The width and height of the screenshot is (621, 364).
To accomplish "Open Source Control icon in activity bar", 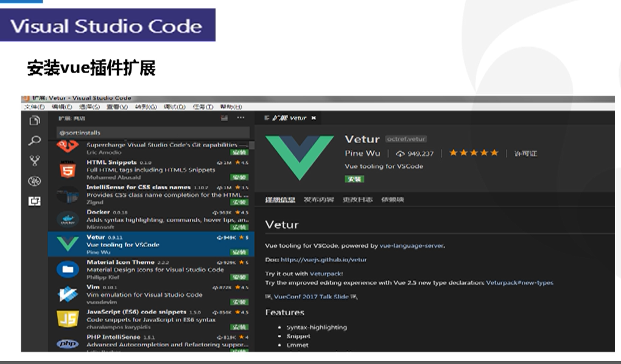I will point(35,161).
